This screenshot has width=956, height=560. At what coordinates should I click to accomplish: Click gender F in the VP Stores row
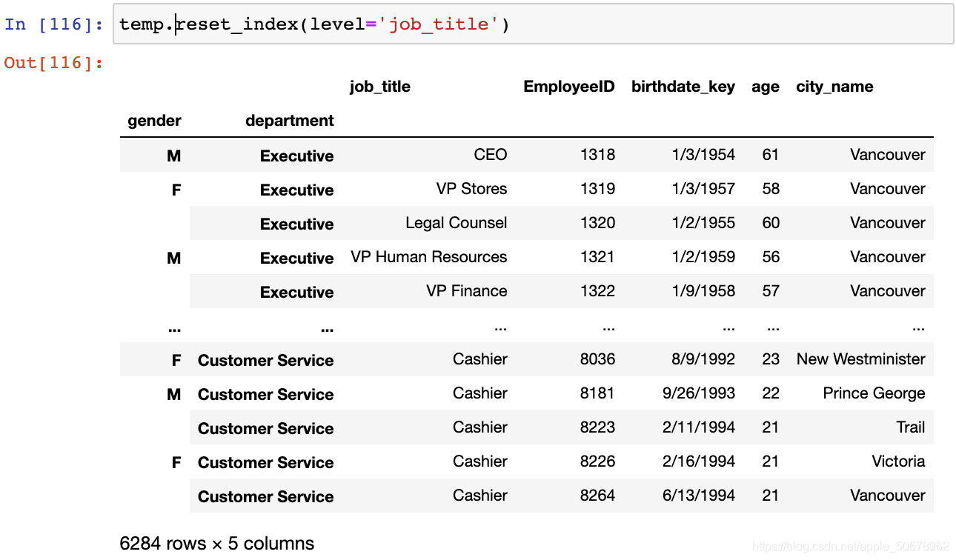pos(176,190)
